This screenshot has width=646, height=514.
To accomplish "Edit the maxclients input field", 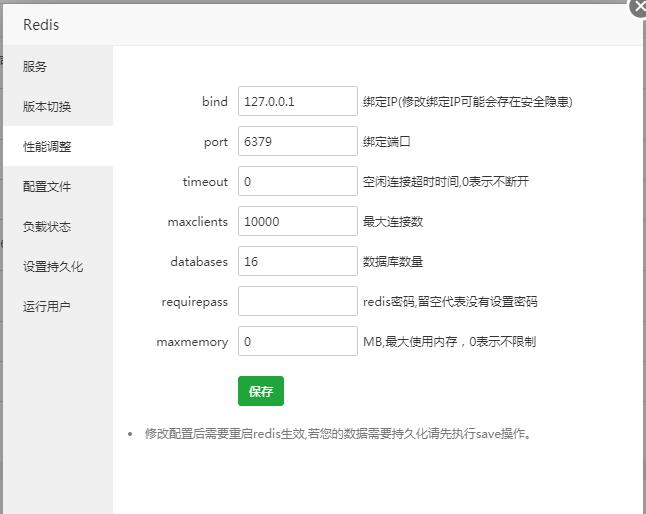I will [x=298, y=221].
